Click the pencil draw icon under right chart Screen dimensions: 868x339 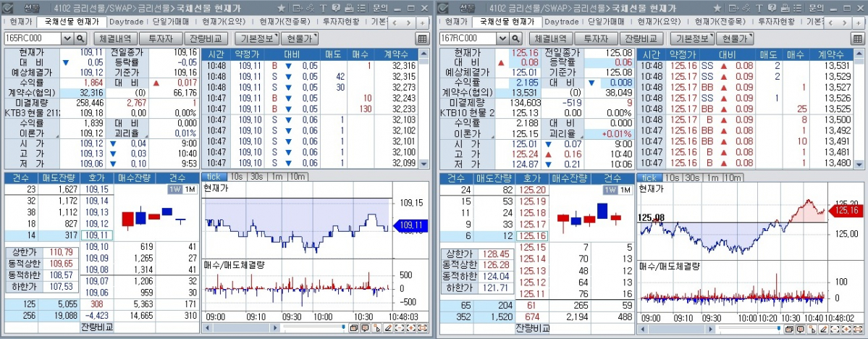[x=823, y=328]
